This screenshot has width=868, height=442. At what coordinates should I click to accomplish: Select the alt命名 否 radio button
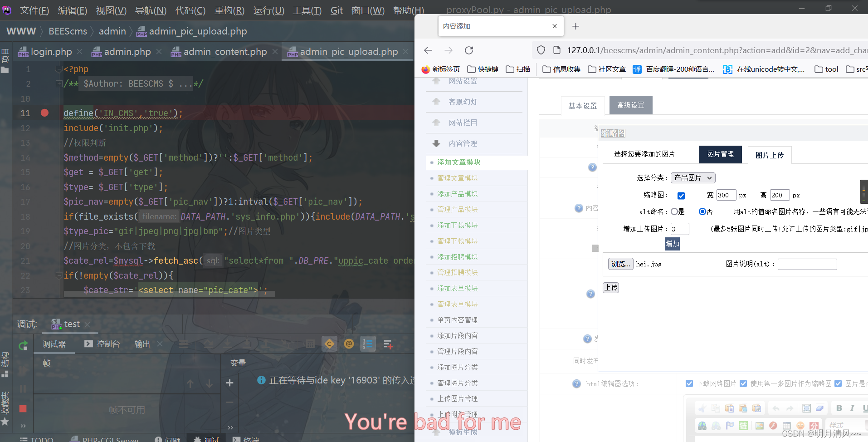pyautogui.click(x=702, y=211)
